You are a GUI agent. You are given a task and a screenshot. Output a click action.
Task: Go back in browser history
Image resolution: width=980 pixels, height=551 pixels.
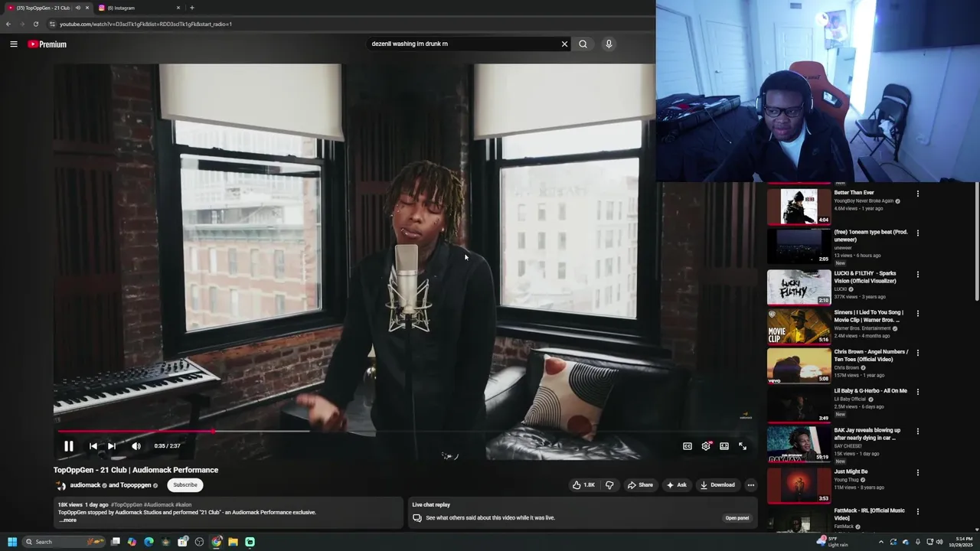pos(8,24)
